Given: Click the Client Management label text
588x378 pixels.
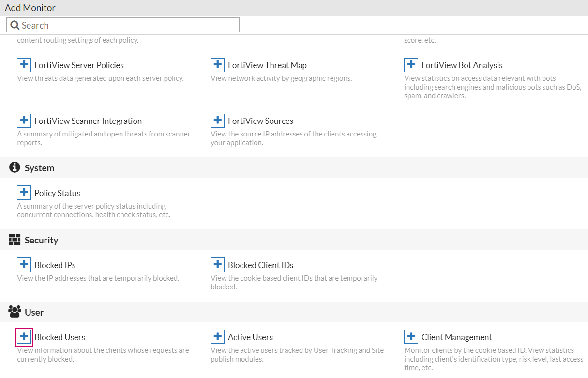Looking at the screenshot, I should click(456, 337).
